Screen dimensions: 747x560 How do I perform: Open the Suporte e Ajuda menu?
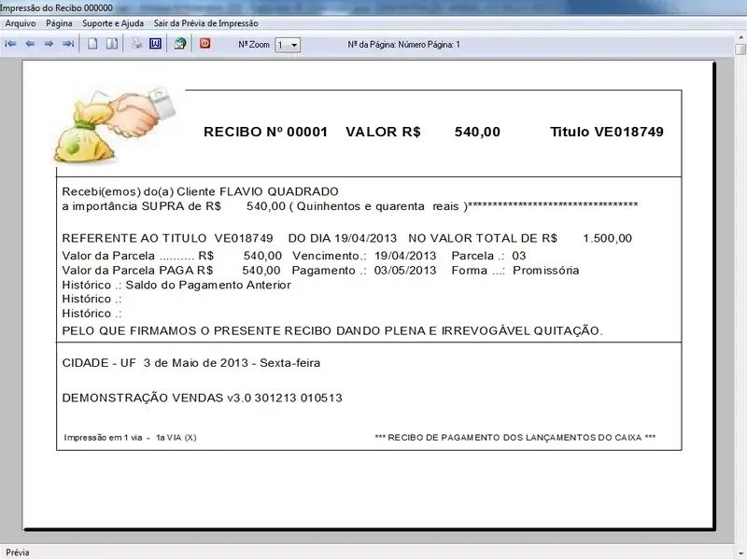113,23
